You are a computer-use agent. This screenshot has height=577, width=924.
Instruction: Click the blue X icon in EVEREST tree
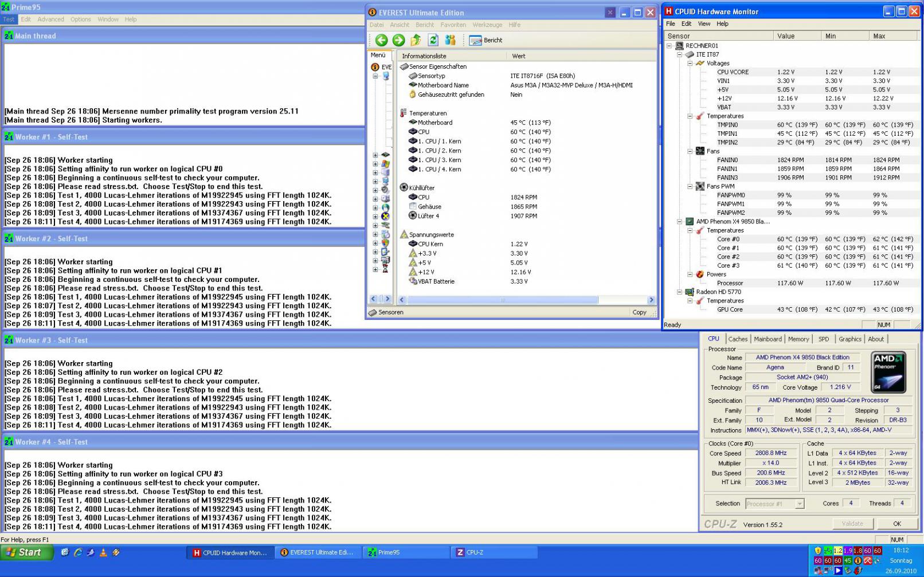pos(386,216)
